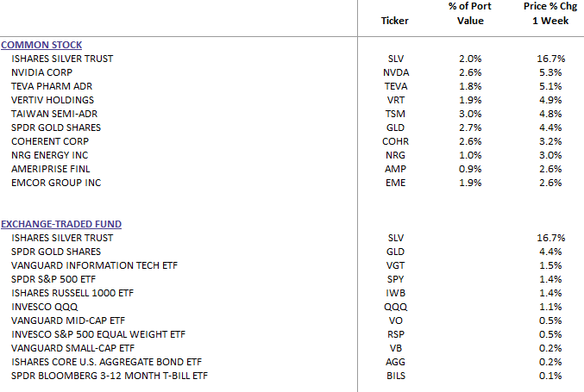The width and height of the screenshot is (584, 392).
Task: Click the TEVA ticker cell
Action: (396, 86)
